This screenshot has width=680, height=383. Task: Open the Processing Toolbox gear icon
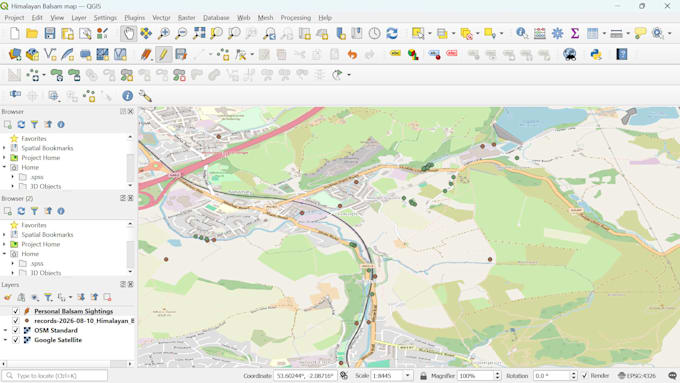pos(557,33)
